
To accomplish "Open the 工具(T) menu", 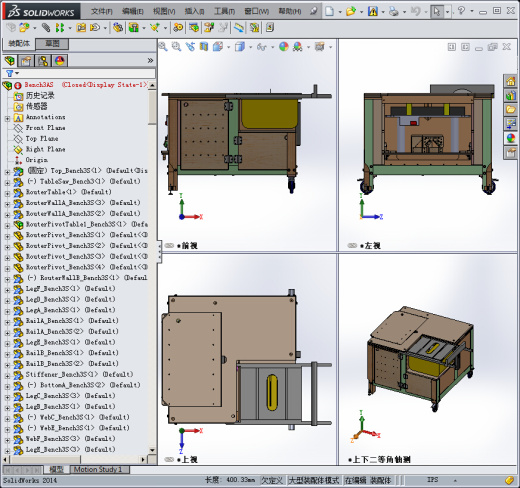I will (224, 12).
